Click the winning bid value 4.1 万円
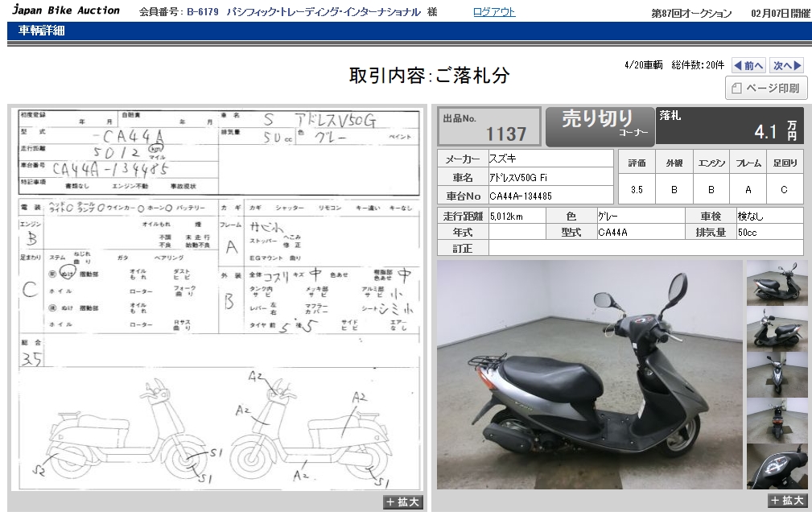812x520 pixels. pos(775,131)
